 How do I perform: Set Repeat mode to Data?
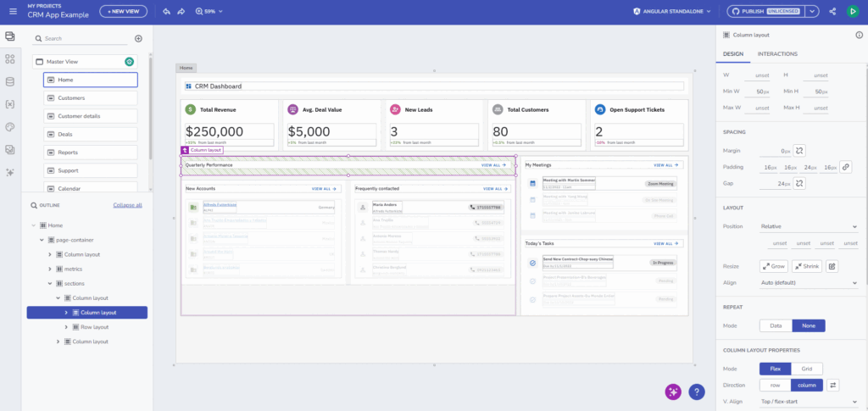[x=776, y=325]
